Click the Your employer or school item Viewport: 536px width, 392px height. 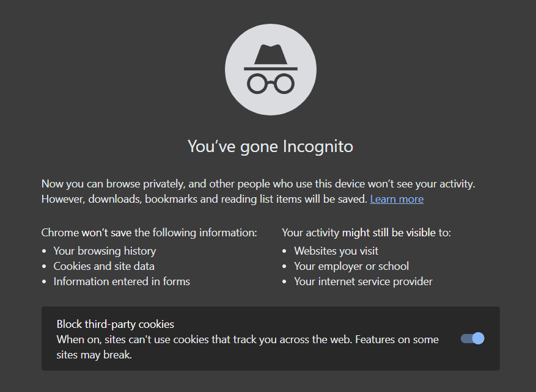click(351, 266)
